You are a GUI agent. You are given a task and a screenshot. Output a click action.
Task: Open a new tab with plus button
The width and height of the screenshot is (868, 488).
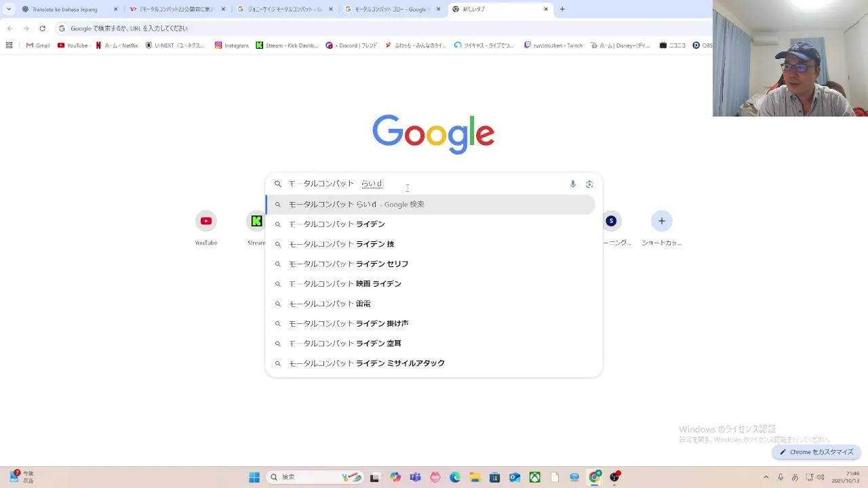click(x=562, y=9)
